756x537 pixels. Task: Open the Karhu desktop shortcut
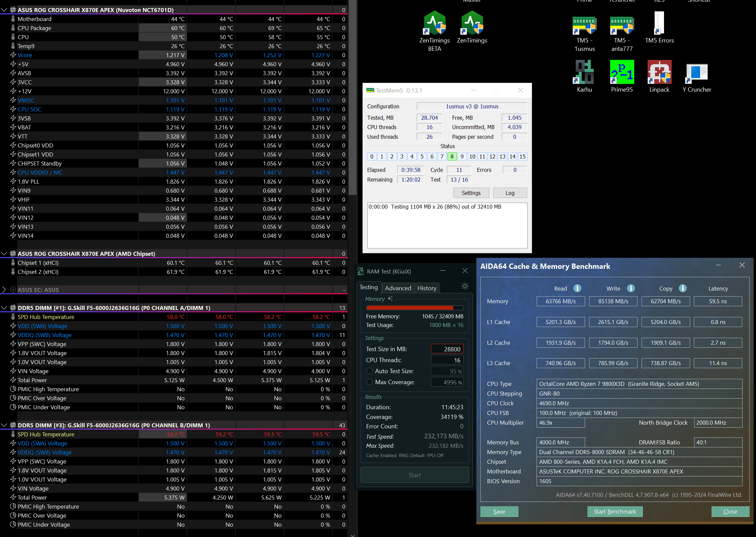coord(584,73)
